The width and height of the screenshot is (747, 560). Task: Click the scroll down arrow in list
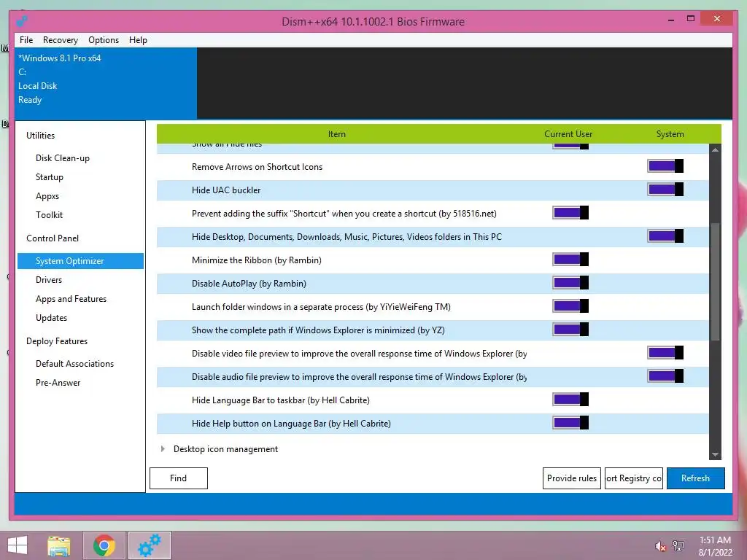point(715,455)
